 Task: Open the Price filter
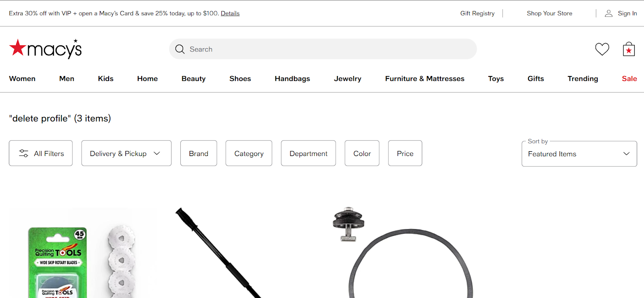[405, 153]
